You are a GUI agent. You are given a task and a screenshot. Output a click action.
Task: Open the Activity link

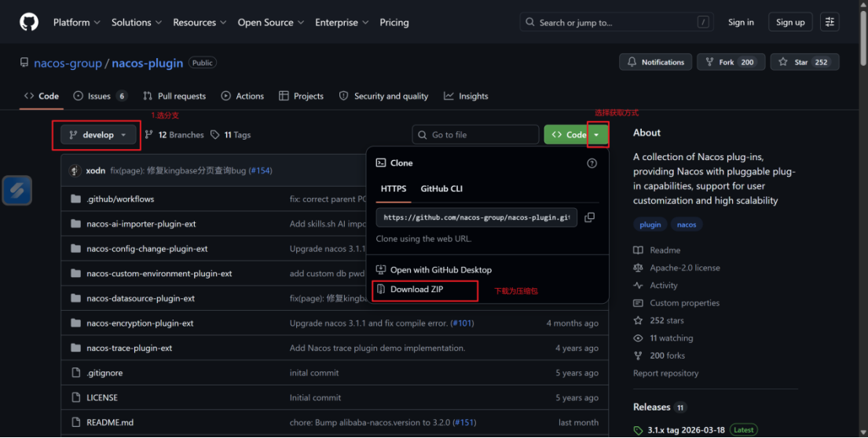pos(655,286)
